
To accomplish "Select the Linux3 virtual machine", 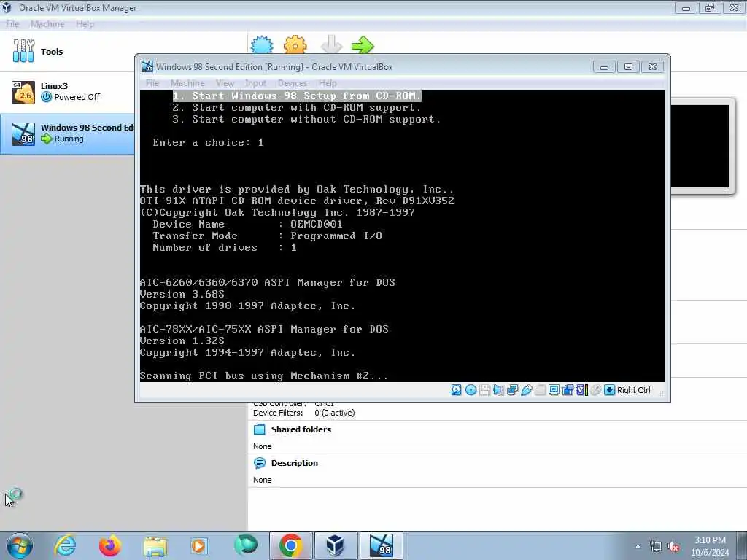I will [x=67, y=92].
